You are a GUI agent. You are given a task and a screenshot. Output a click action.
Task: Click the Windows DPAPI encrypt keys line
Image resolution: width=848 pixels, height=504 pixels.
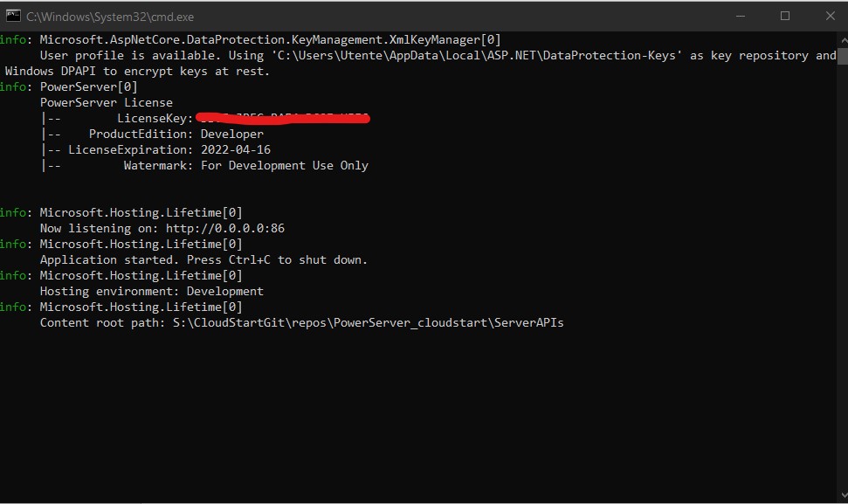coord(137,72)
